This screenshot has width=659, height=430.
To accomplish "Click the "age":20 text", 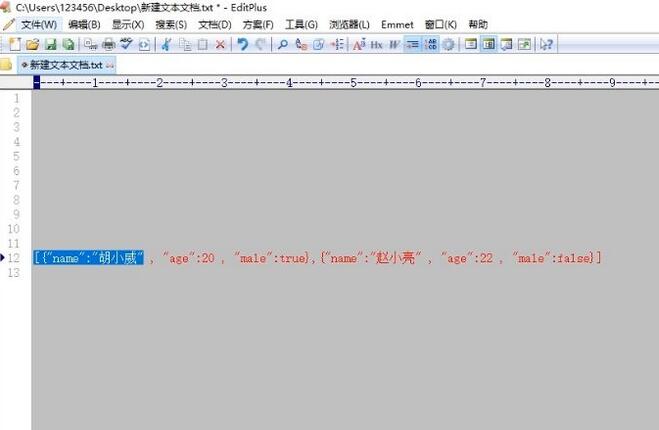I will pos(189,258).
